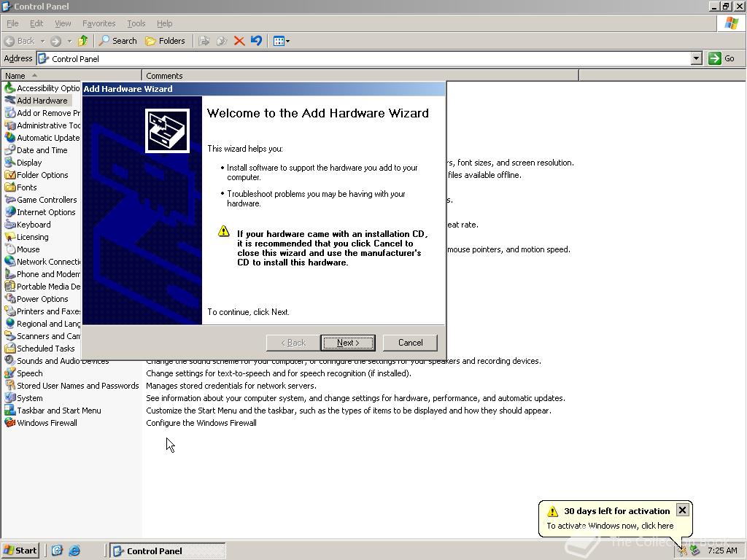Viewport: 747px width, 560px height.
Task: Close the activation balloon notification
Action: (682, 510)
